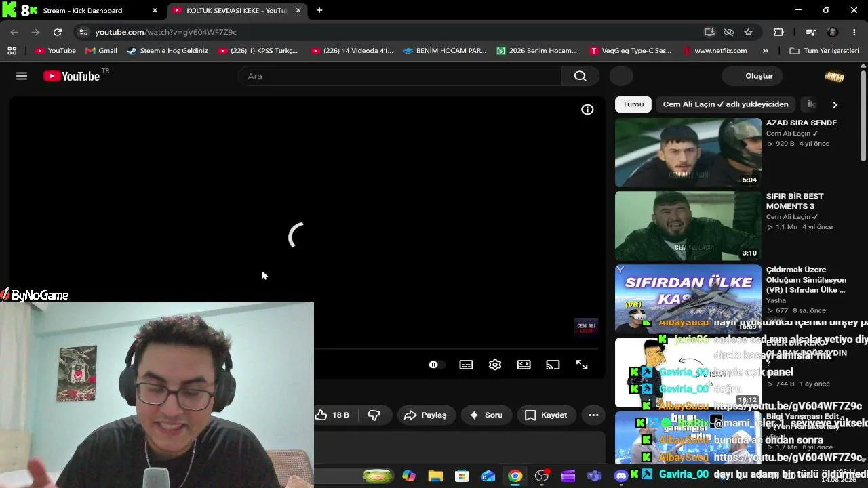
Task: Open the YouTube bookmark
Action: click(56, 50)
